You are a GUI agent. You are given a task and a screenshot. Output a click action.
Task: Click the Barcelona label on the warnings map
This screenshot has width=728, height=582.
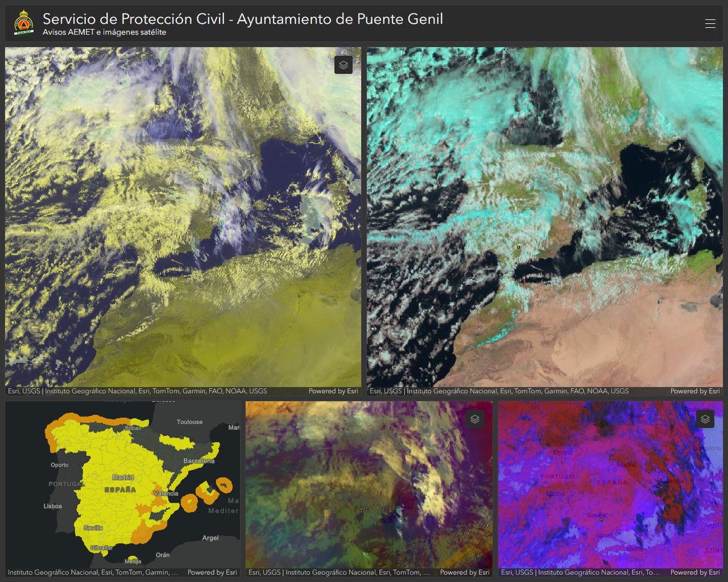[199, 461]
